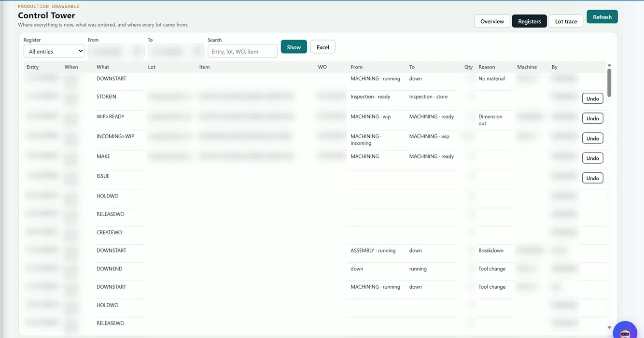Screen dimensions: 644x338
Task: Export entries with the Excel button
Action: tap(322, 47)
